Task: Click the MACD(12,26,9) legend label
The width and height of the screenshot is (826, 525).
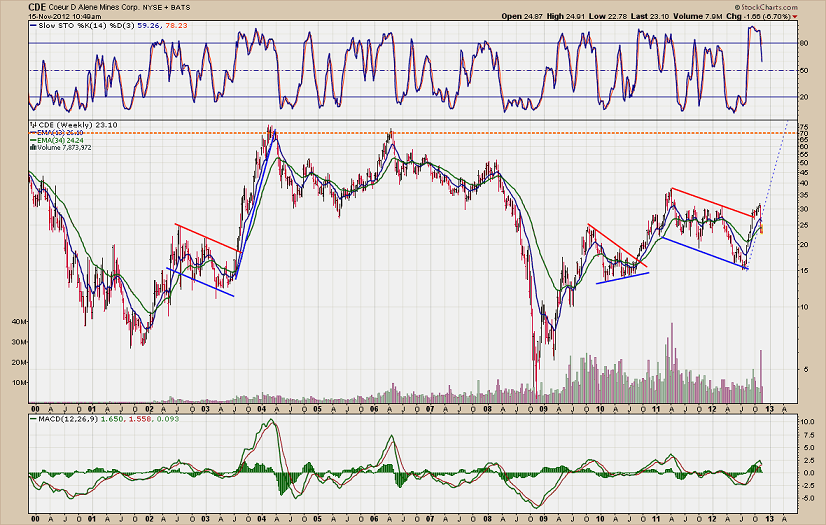Action: [x=68, y=419]
